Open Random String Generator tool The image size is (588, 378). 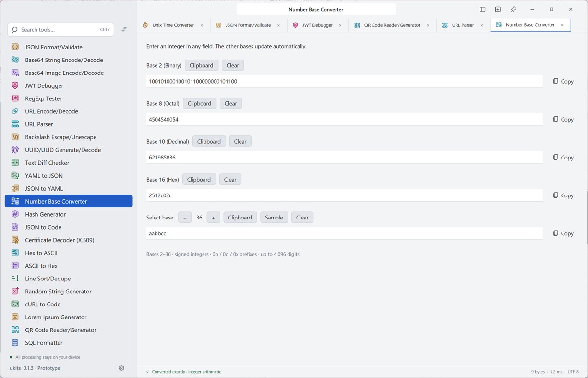point(69,292)
